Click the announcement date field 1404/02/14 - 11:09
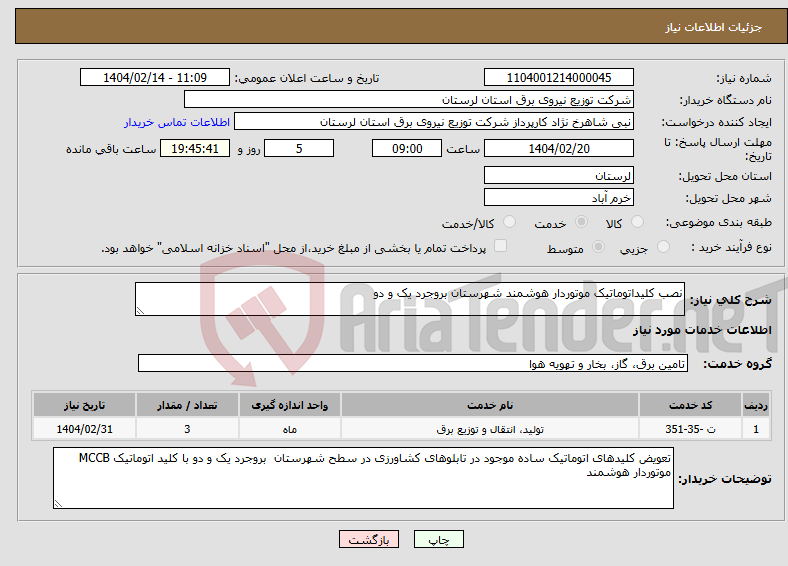 coord(155,77)
